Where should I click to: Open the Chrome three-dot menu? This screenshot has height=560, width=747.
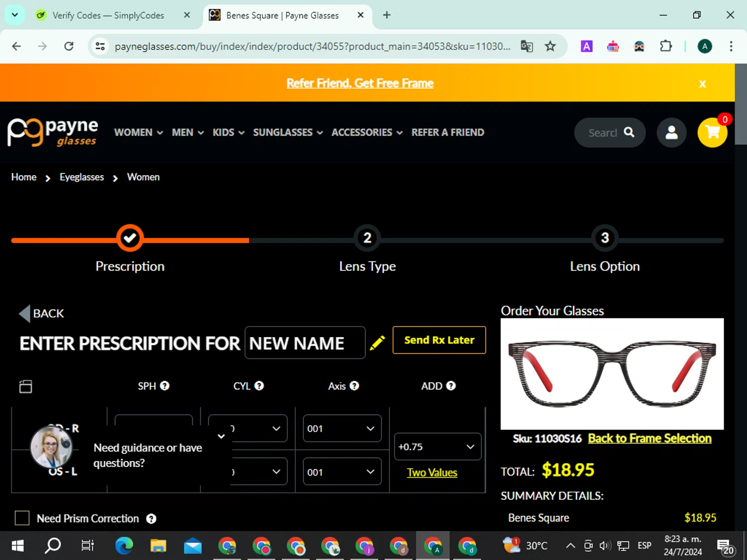pyautogui.click(x=731, y=46)
